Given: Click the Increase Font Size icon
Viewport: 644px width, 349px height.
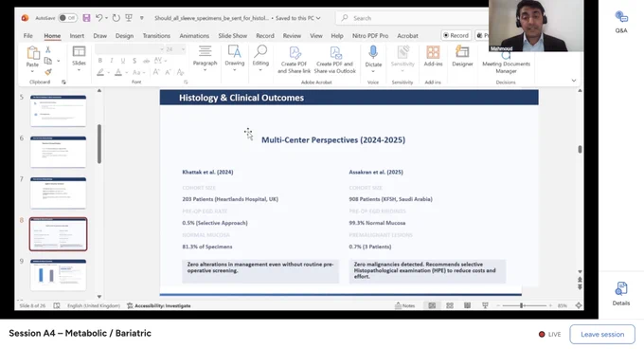Looking at the screenshot, I should click(x=156, y=72).
